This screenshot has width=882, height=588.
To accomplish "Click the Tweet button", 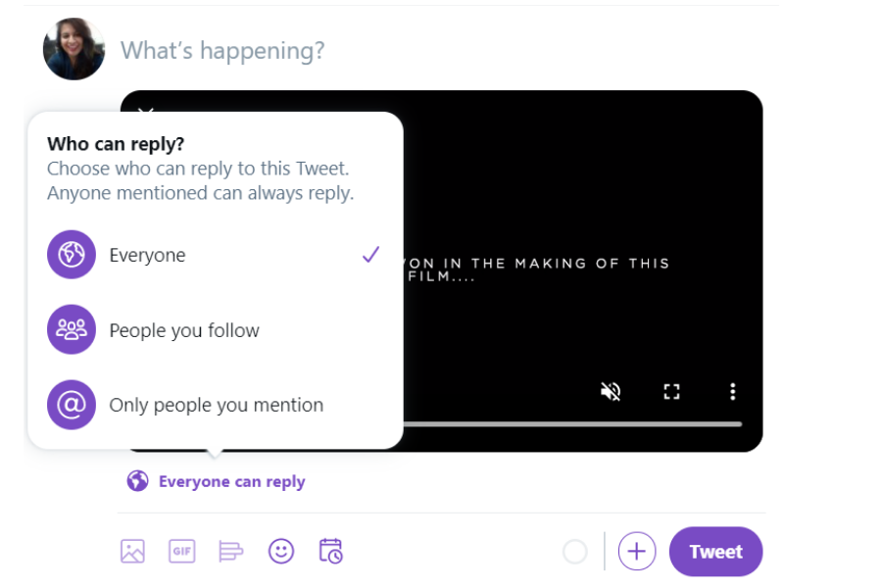I will pyautogui.click(x=715, y=552).
